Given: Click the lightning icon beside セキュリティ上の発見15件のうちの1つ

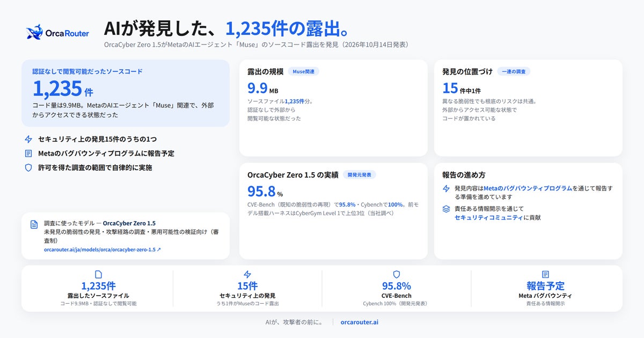Looking at the screenshot, I should pyautogui.click(x=28, y=139).
